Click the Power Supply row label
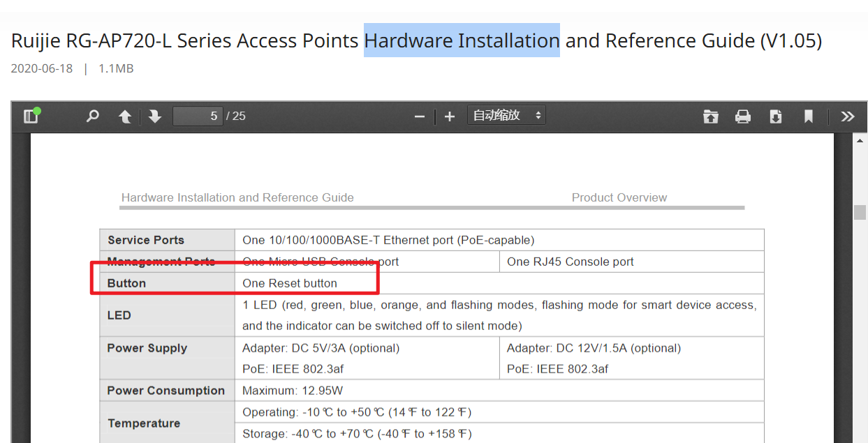This screenshot has height=443, width=868. pos(147,347)
